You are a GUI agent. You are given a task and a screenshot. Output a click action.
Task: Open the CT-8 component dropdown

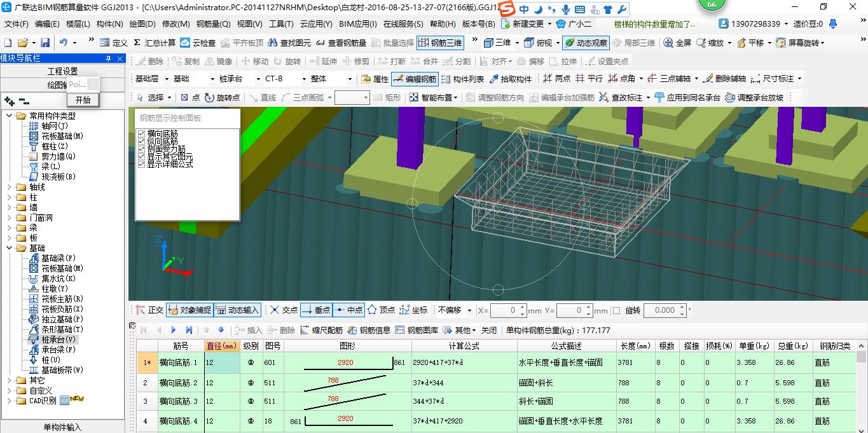pos(305,79)
